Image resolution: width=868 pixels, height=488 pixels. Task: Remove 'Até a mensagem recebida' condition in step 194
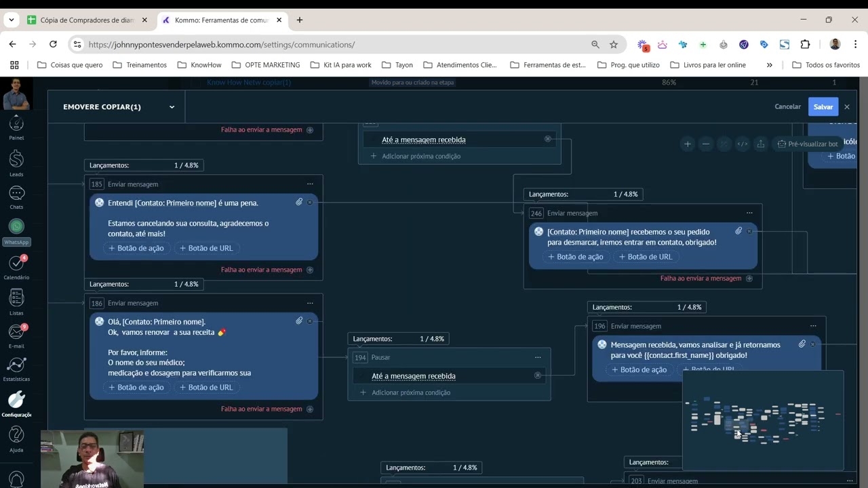[538, 375]
